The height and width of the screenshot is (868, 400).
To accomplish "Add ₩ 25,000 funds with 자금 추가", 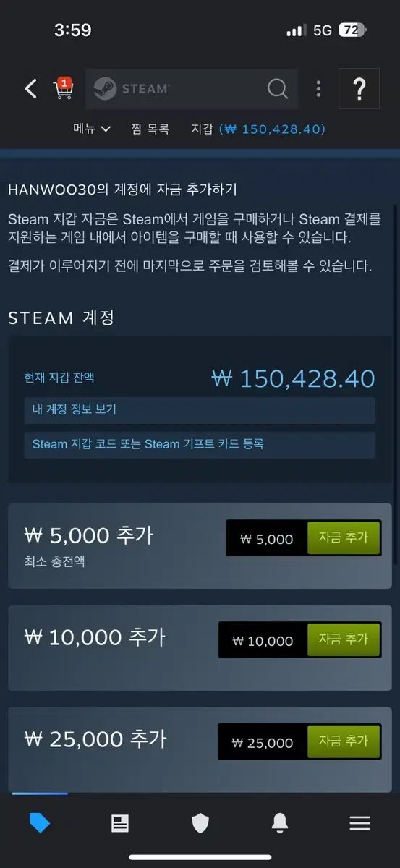I will coord(344,742).
